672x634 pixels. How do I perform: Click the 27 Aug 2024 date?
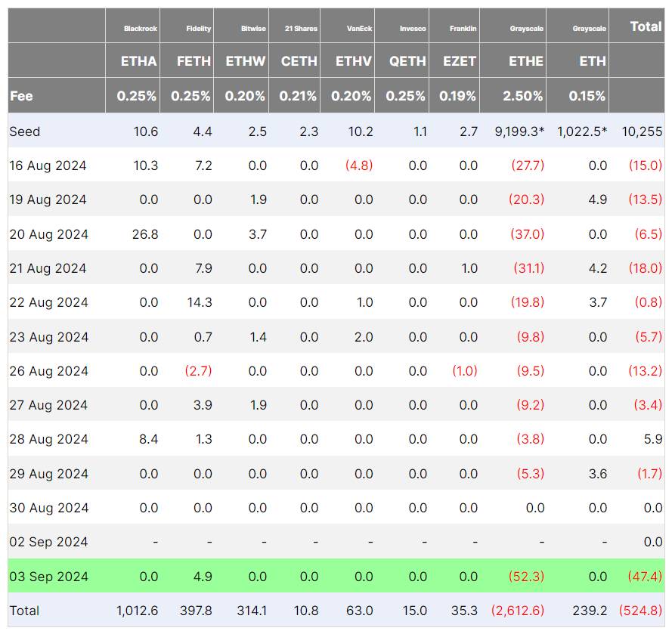point(49,405)
